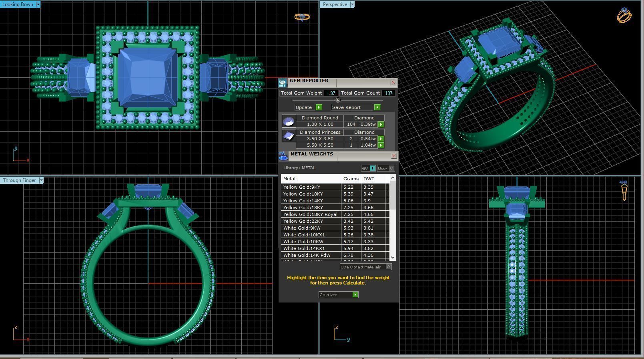
Task: Toggle the User library option
Action: coord(386,168)
